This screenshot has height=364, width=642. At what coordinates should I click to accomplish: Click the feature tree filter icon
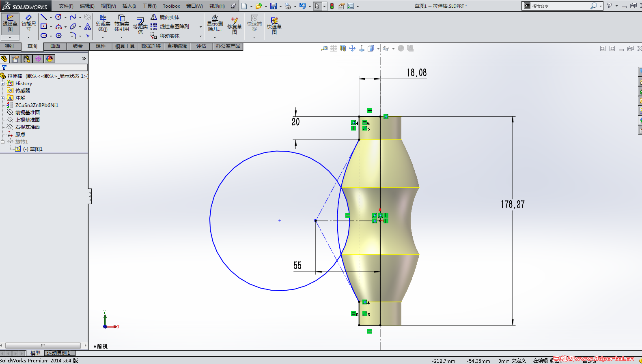coord(4,68)
